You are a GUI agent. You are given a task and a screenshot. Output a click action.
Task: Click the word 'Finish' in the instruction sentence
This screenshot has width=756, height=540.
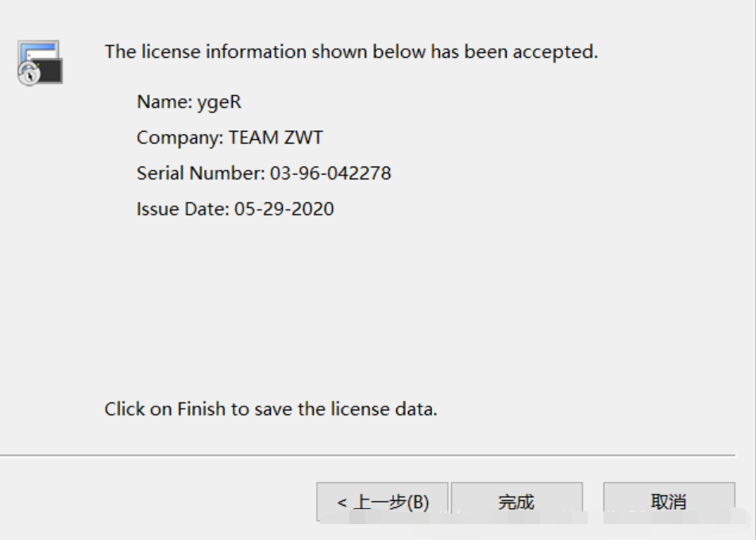coord(202,410)
